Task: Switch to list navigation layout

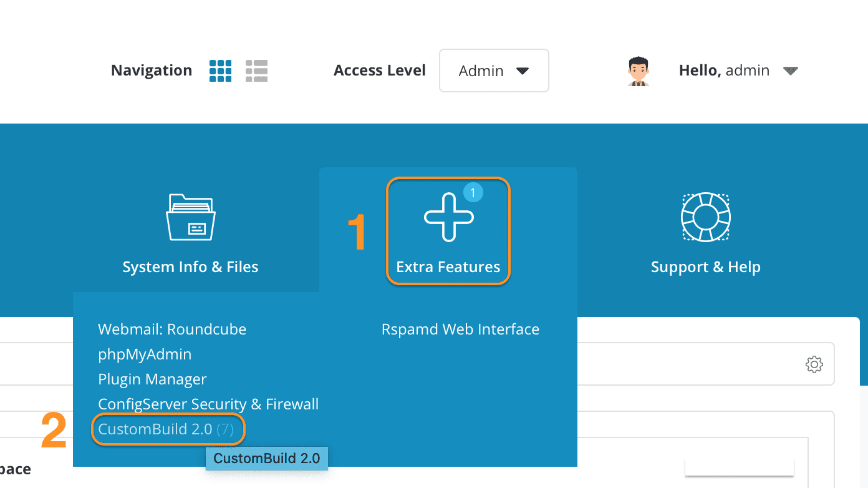Action: [x=256, y=71]
